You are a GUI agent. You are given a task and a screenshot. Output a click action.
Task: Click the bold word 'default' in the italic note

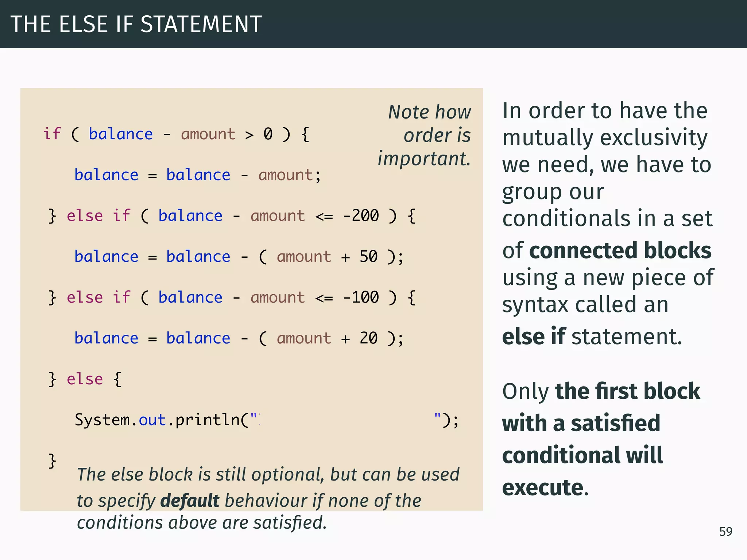coord(190,500)
